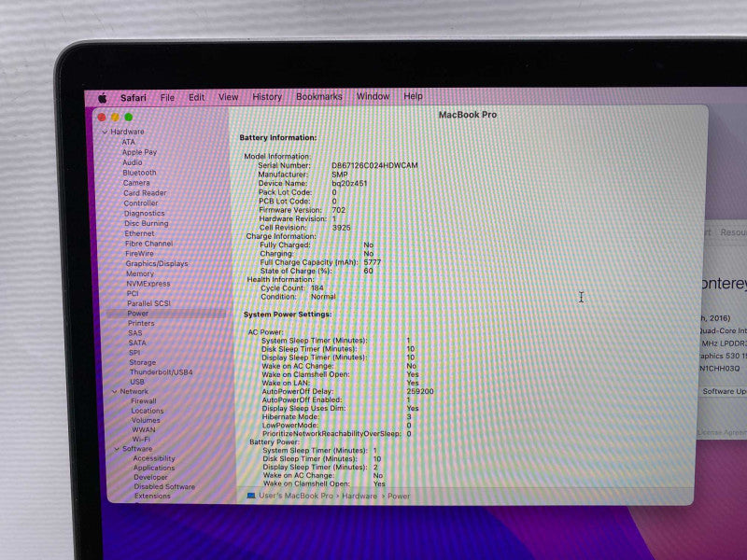Open the View menu
Image resolution: width=747 pixels, height=560 pixels.
228,97
